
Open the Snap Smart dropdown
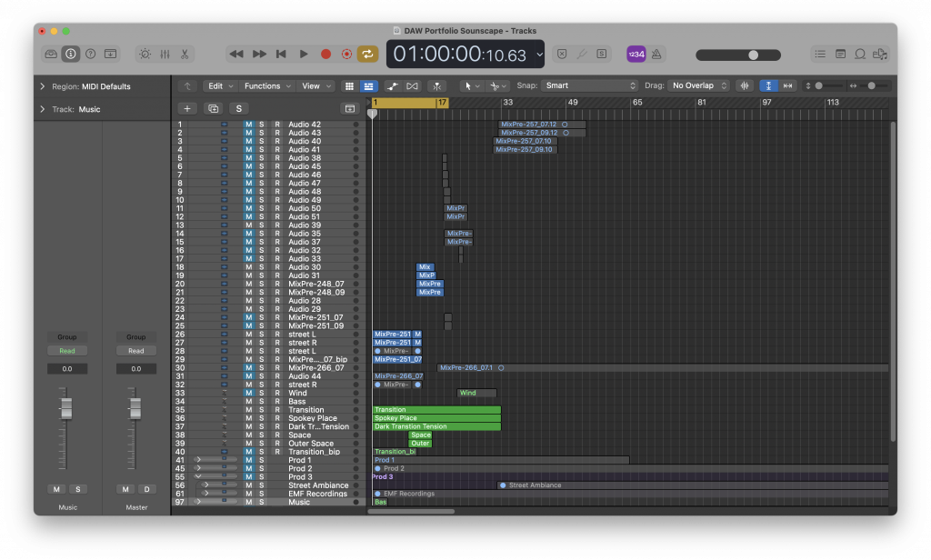point(589,86)
